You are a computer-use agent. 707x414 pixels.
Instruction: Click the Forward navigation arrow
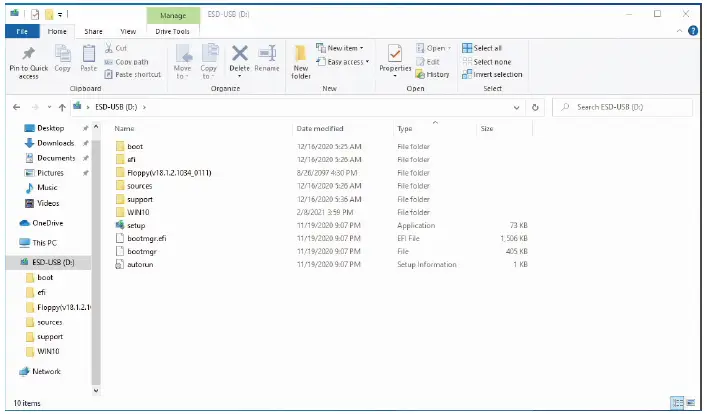click(x=35, y=107)
